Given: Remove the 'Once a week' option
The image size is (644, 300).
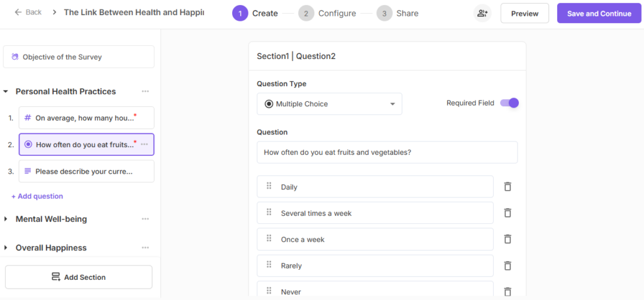Looking at the screenshot, I should click(508, 240).
